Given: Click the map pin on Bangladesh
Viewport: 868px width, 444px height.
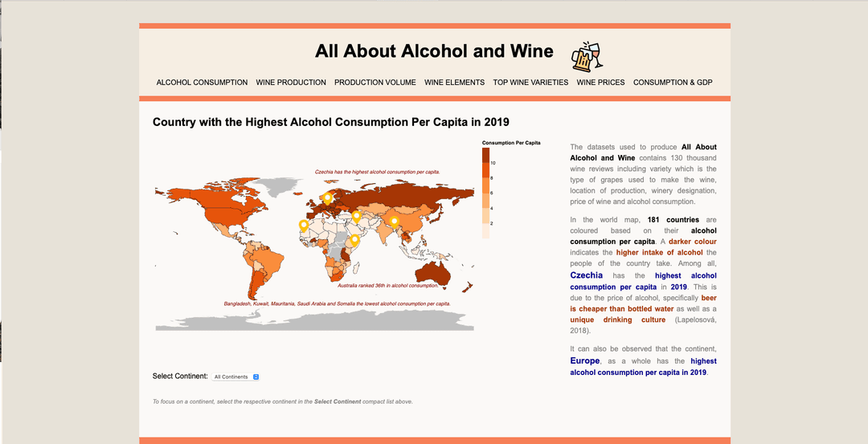Looking at the screenshot, I should pos(394,221).
